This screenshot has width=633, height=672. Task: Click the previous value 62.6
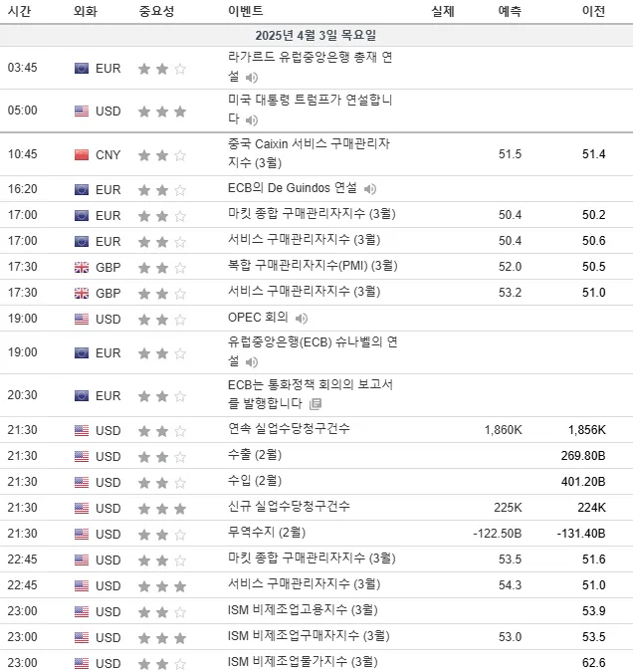[x=593, y=663]
